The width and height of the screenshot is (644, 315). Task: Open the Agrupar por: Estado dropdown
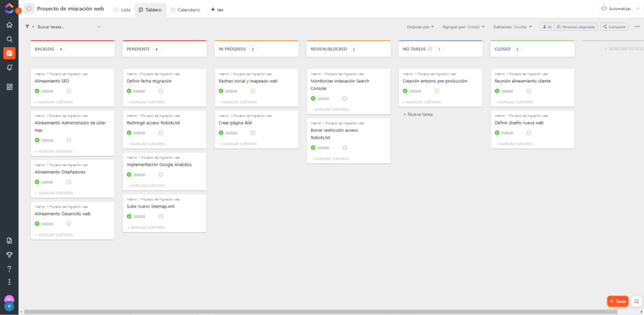point(464,26)
